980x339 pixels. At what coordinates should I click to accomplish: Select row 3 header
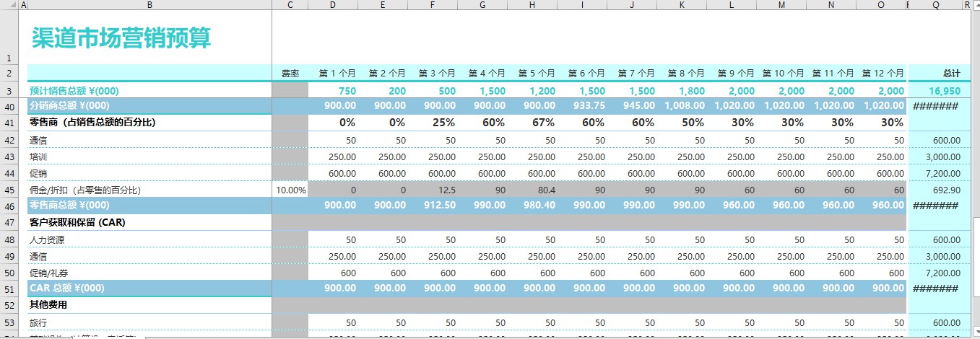click(9, 91)
